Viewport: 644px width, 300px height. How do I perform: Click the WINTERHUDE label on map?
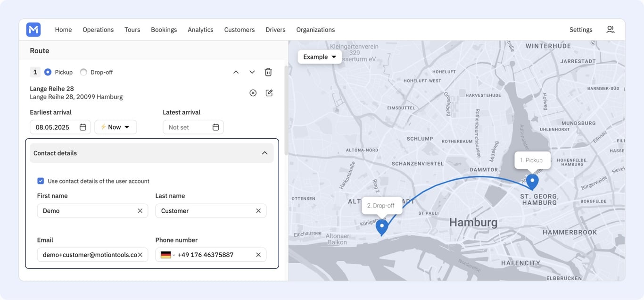click(x=548, y=46)
